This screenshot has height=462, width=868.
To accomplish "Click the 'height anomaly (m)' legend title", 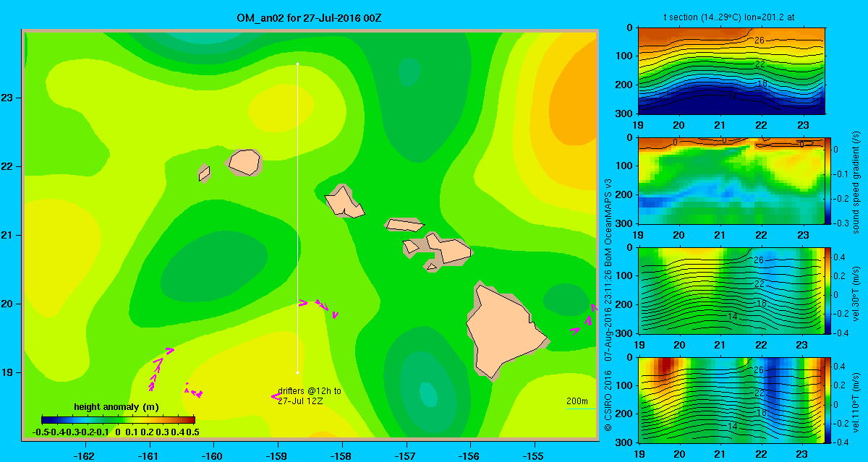I will [116, 407].
